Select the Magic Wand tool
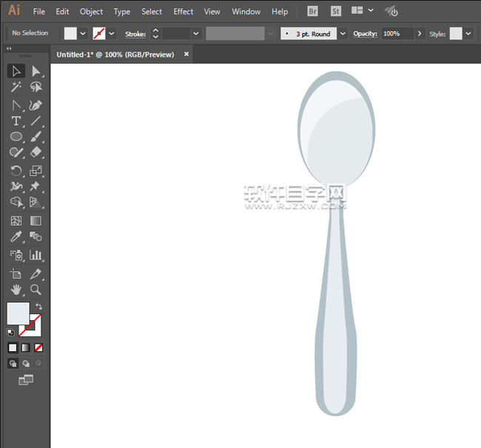The image size is (481, 448). pyautogui.click(x=16, y=87)
